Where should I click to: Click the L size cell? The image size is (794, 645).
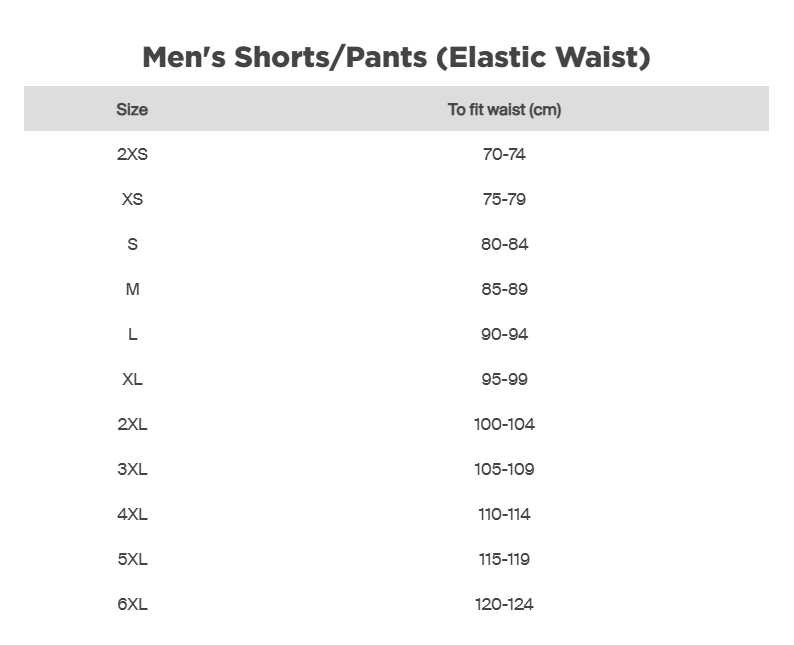pos(132,334)
